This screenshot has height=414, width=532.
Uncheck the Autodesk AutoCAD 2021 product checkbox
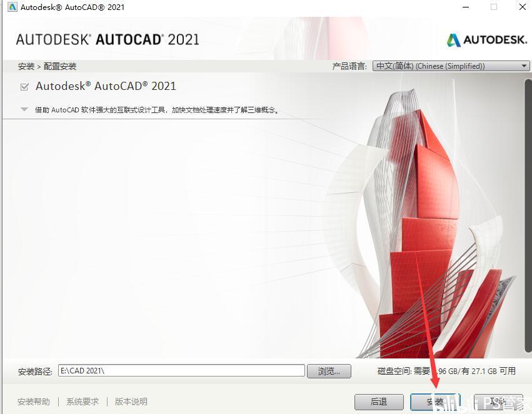[x=24, y=87]
